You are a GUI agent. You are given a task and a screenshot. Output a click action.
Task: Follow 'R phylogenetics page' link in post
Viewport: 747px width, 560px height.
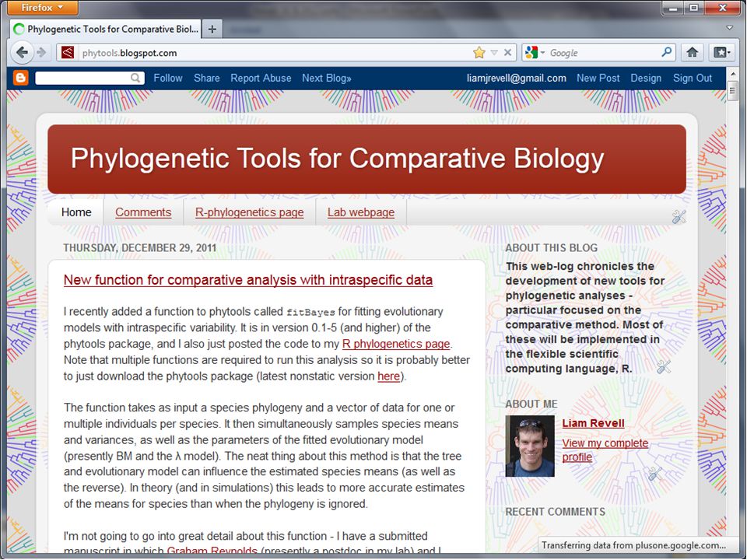396,344
